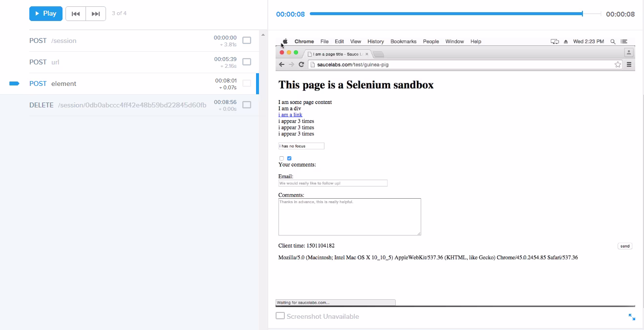The width and height of the screenshot is (644, 330).
Task: Tick the checkbox on the POST url row
Action: tap(247, 62)
